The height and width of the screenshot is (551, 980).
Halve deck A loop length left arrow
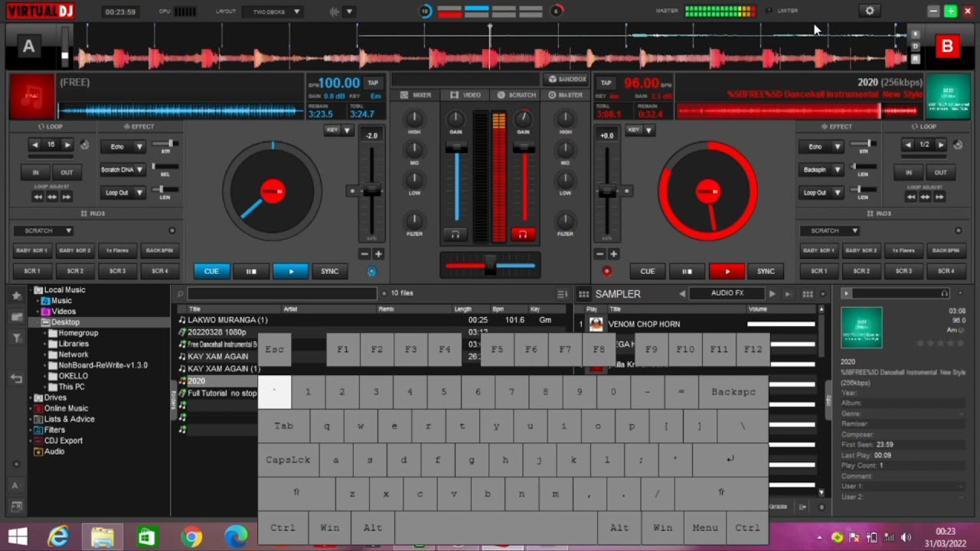coord(35,145)
